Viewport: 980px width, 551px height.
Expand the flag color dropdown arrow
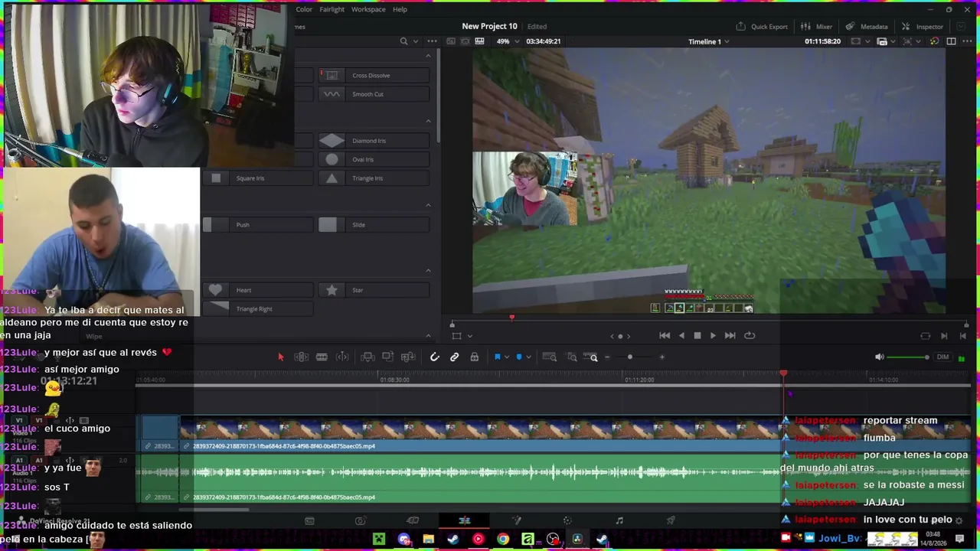pyautogui.click(x=506, y=357)
